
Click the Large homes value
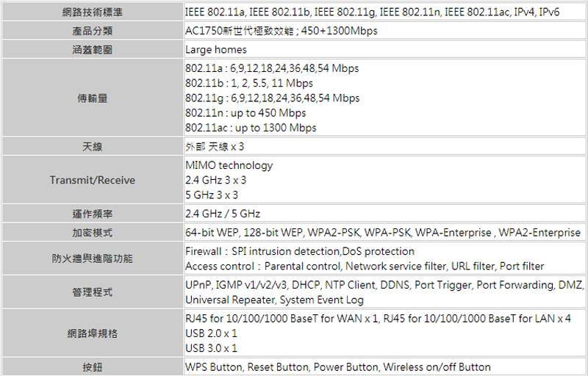click(216, 49)
